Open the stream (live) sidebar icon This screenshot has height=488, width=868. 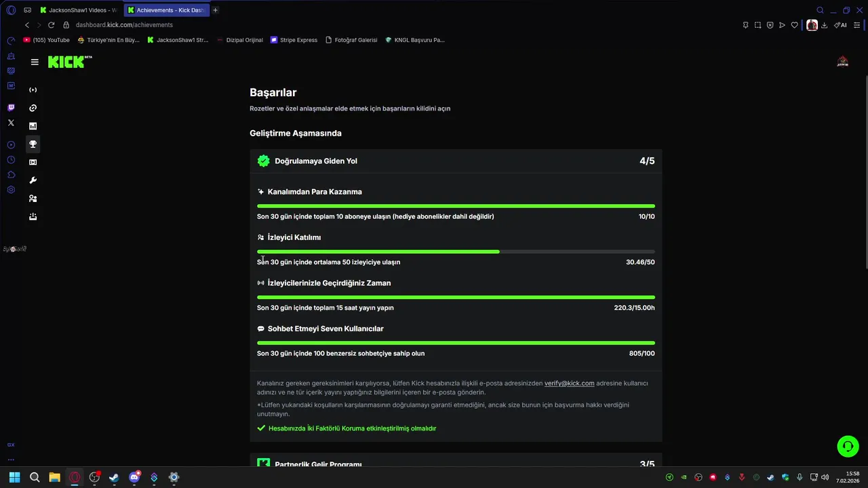click(x=33, y=90)
